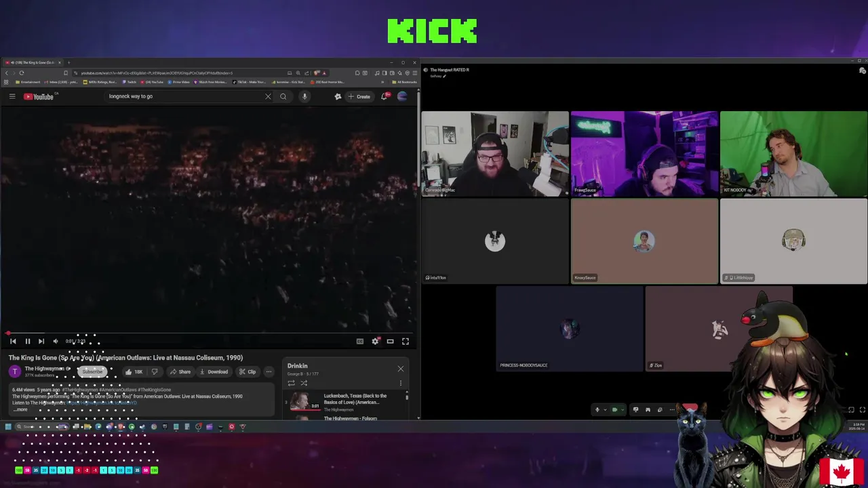Screen dimensions: 868x488
Task: Select the FrawgSauce video tile
Action: pyautogui.click(x=644, y=154)
